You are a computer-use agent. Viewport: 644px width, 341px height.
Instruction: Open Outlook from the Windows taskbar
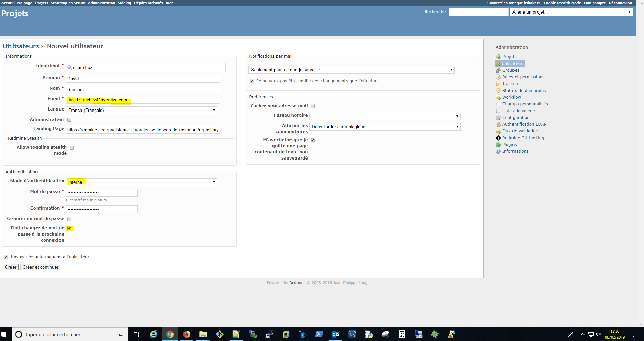[x=335, y=334]
